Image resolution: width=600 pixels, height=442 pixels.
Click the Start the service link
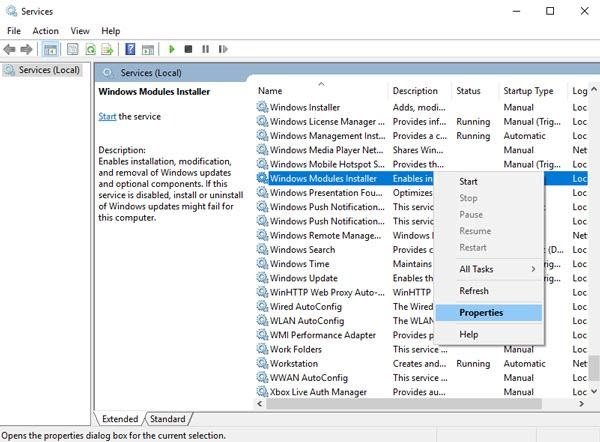point(107,116)
